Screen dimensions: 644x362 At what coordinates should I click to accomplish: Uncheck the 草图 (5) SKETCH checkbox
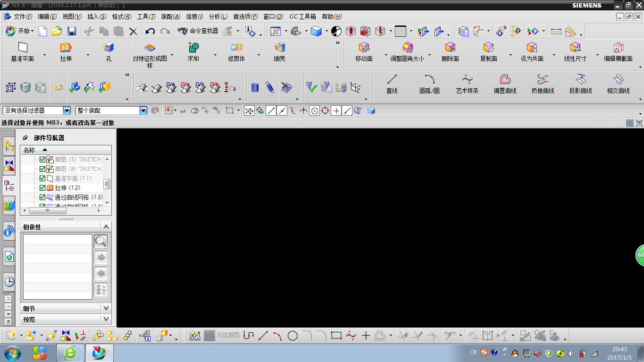(42, 160)
